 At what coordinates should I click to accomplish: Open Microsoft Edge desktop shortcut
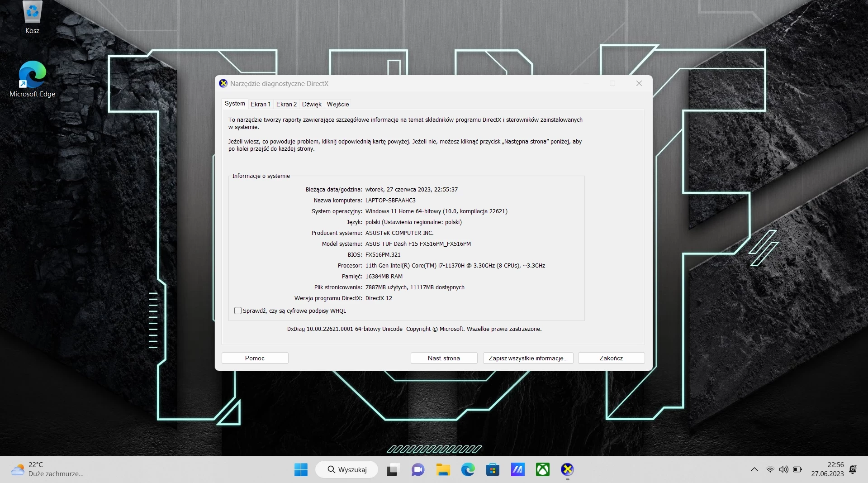pos(32,79)
